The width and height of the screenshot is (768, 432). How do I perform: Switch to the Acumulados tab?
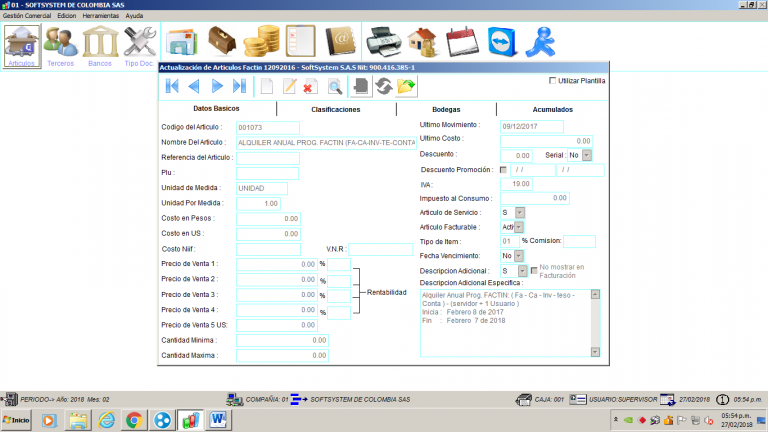[x=553, y=110]
